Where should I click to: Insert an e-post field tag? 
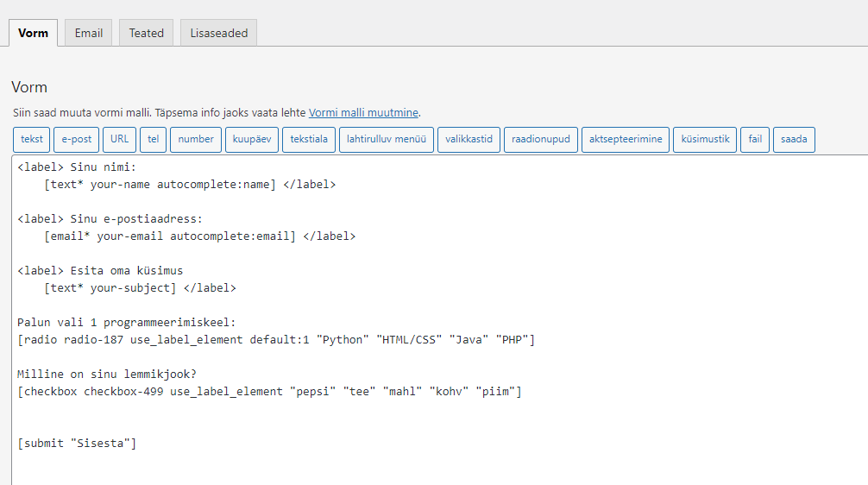(x=76, y=139)
